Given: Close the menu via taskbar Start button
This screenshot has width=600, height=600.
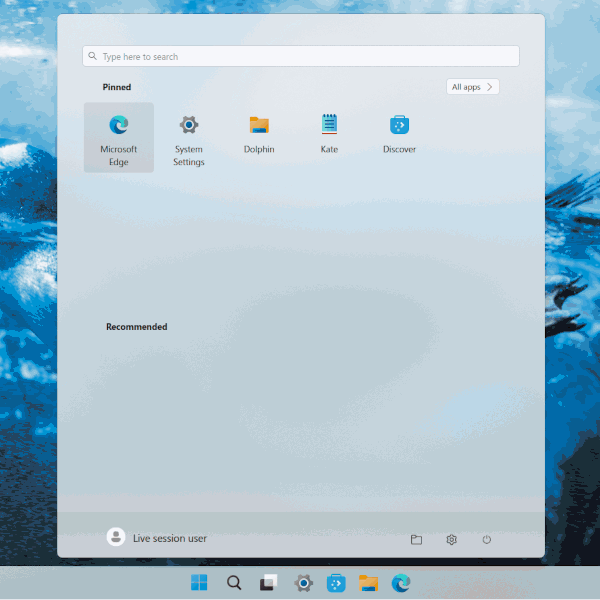Looking at the screenshot, I should (x=200, y=583).
